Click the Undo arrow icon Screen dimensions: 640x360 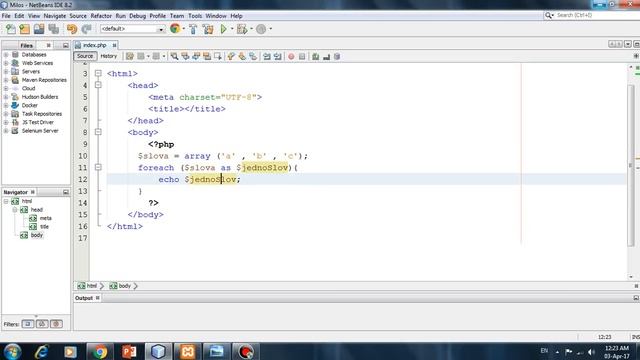[x=72, y=29]
